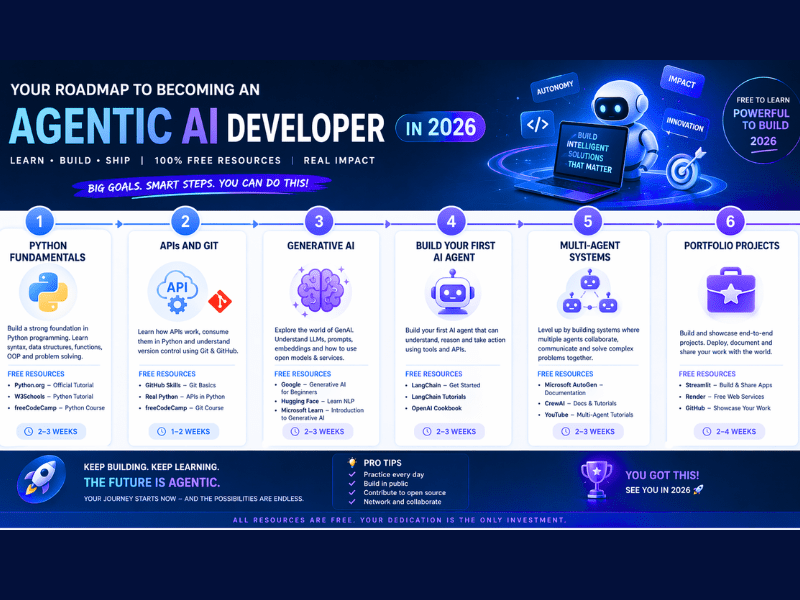Click the FREE TO LEARN 2026 badge

(x=762, y=118)
